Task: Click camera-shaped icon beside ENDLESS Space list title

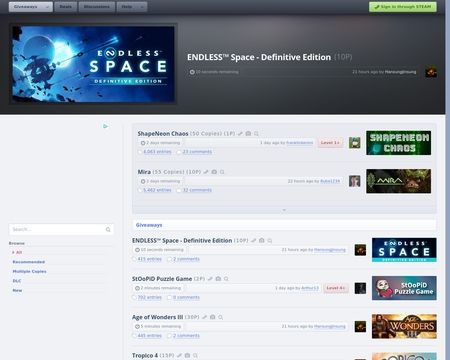Action: pos(262,241)
